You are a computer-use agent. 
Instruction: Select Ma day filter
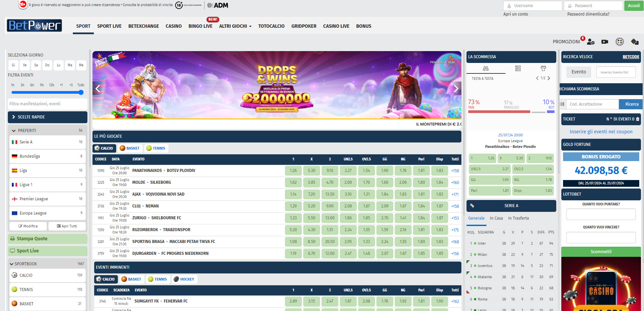[x=70, y=65]
